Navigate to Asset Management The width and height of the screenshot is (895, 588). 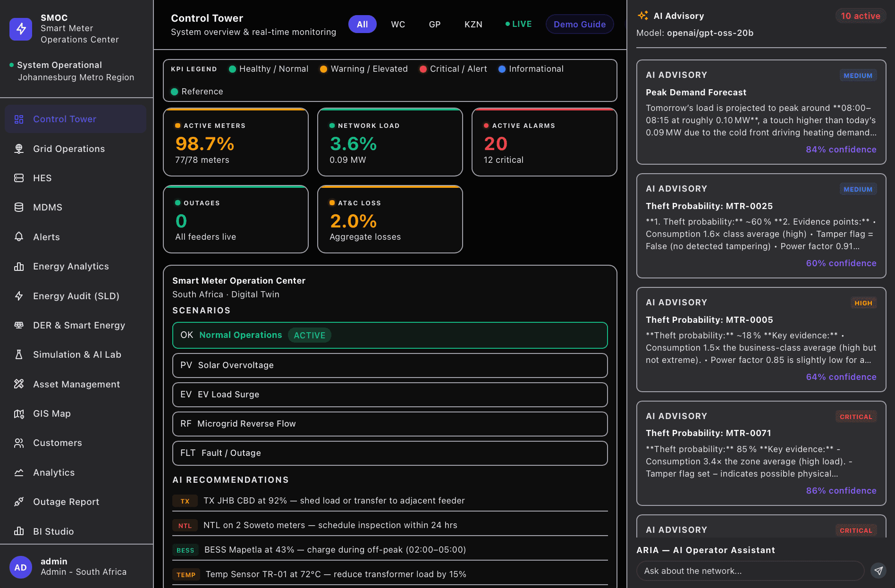pos(76,384)
